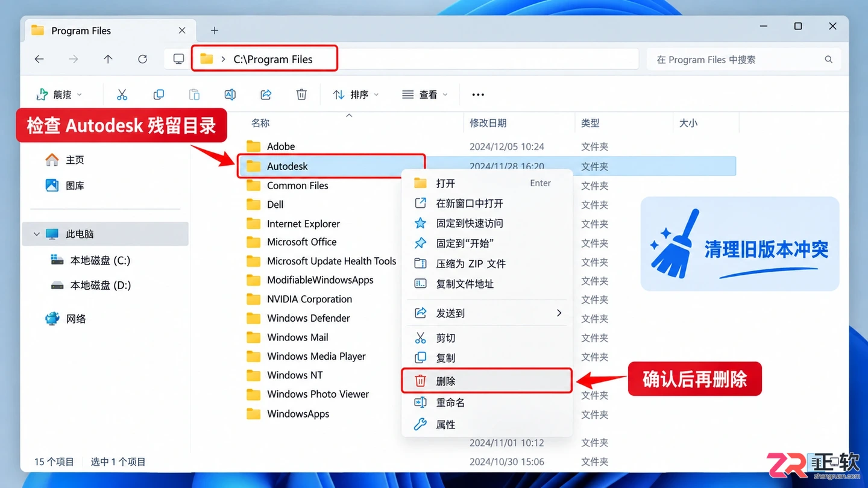Click the Copy icon in the toolbar
The height and width of the screenshot is (488, 868).
[x=159, y=95]
